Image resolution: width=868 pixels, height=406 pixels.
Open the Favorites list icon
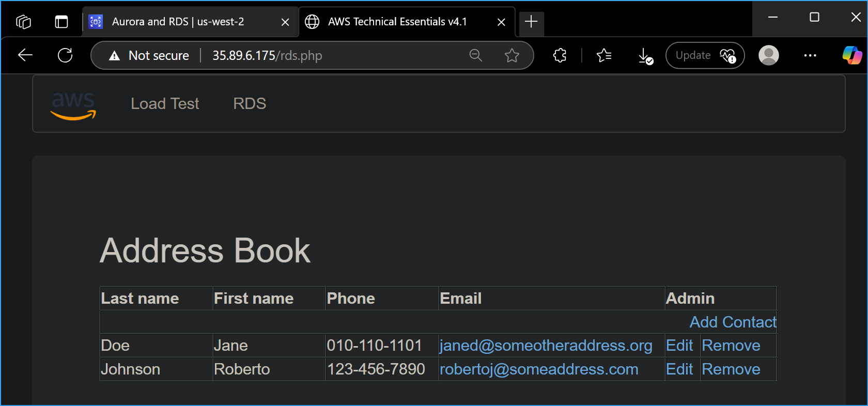pos(604,55)
